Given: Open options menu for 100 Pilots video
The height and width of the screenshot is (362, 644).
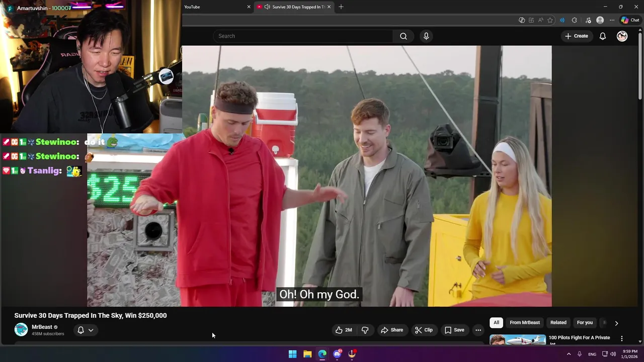Looking at the screenshot, I should tap(622, 339).
